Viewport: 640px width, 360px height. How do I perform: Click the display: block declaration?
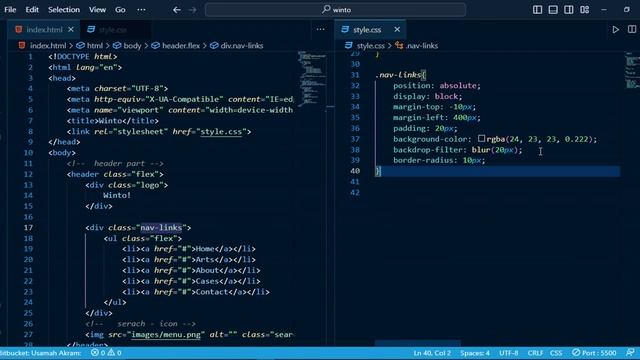pyautogui.click(x=427, y=96)
